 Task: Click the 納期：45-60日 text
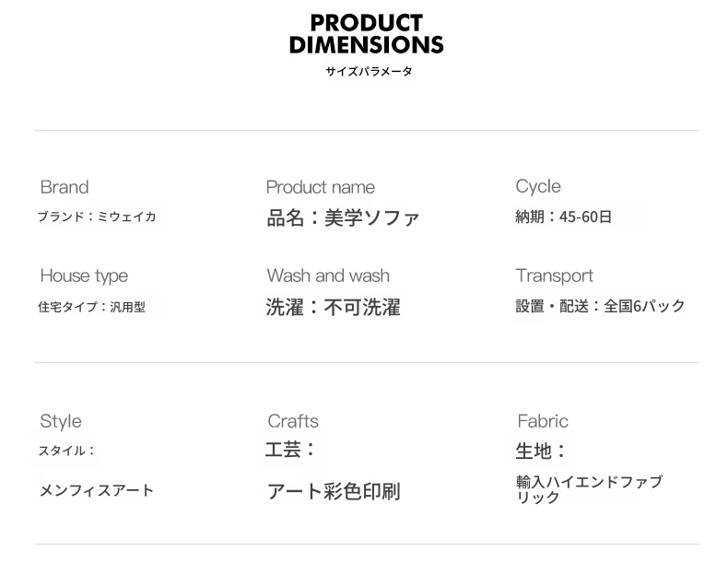click(563, 217)
